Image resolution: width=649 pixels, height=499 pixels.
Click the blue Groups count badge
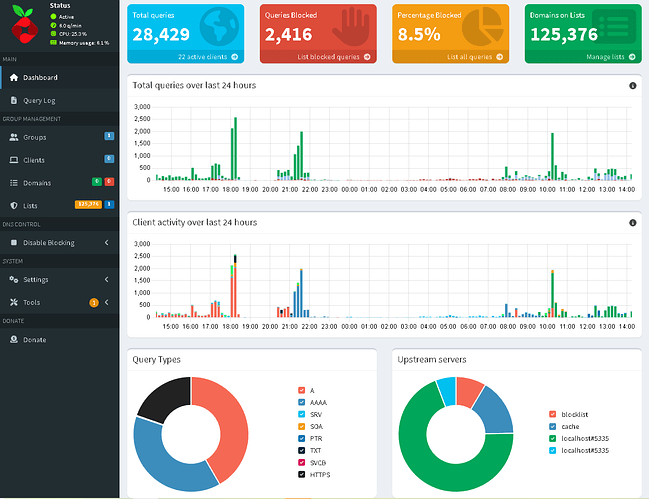point(109,136)
